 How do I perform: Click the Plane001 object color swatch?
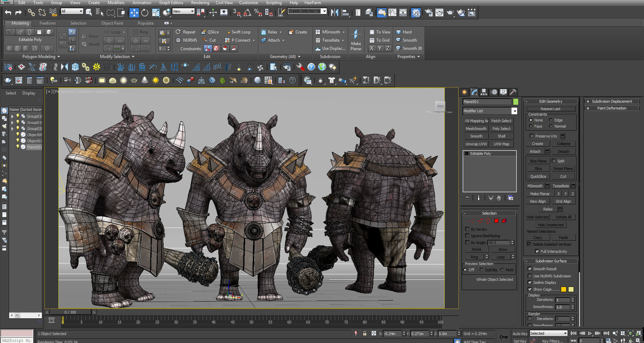tap(516, 102)
